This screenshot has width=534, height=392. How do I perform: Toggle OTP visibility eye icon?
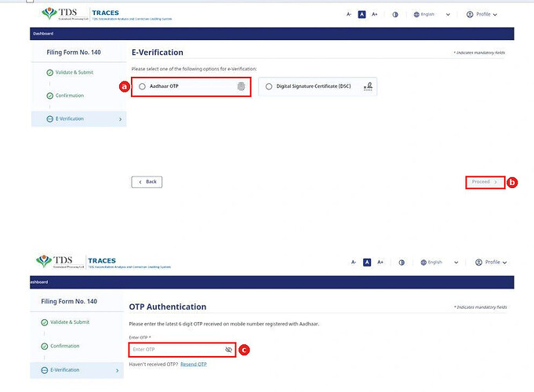[228, 350]
